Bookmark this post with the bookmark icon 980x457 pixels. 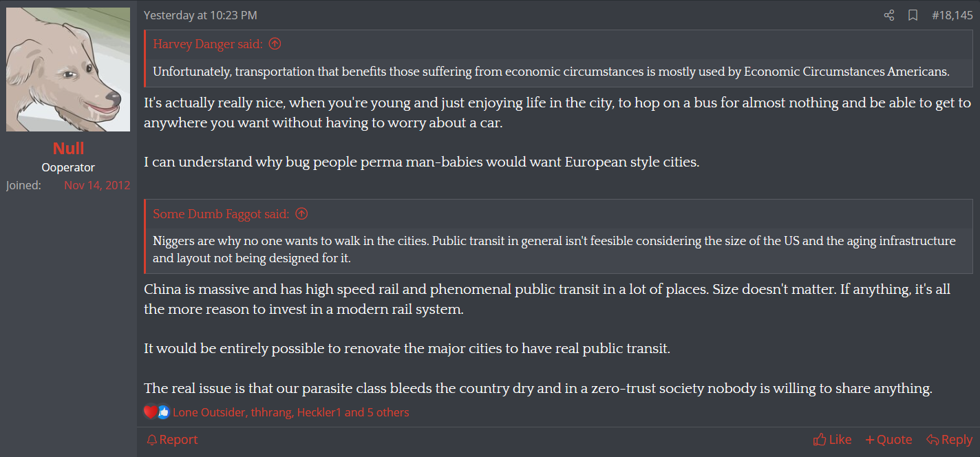[913, 15]
